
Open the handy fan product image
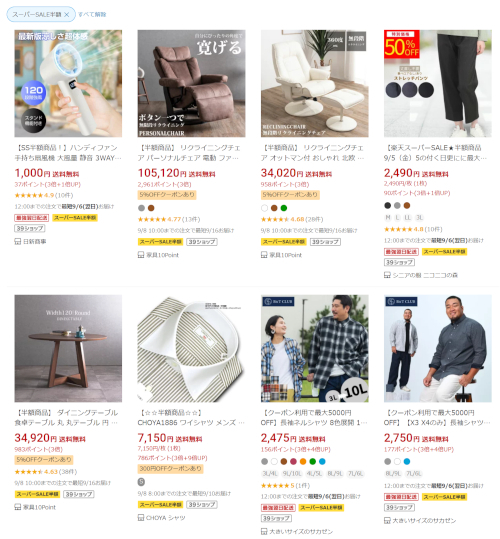(68, 84)
